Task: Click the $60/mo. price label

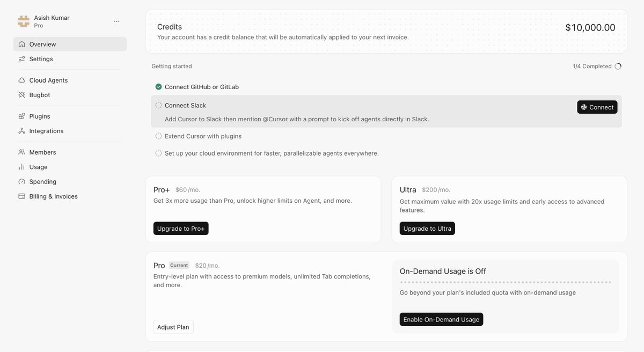Action: 188,190
